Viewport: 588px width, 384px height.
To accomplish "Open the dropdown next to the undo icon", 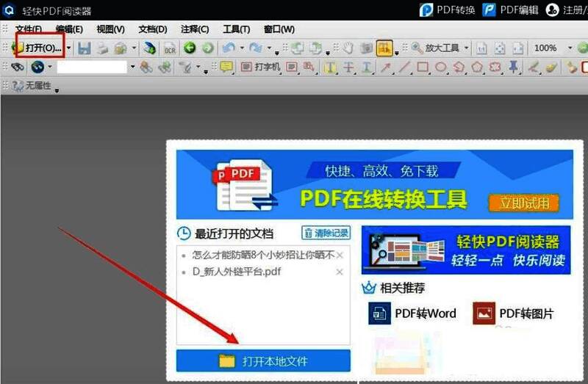I will coord(242,48).
